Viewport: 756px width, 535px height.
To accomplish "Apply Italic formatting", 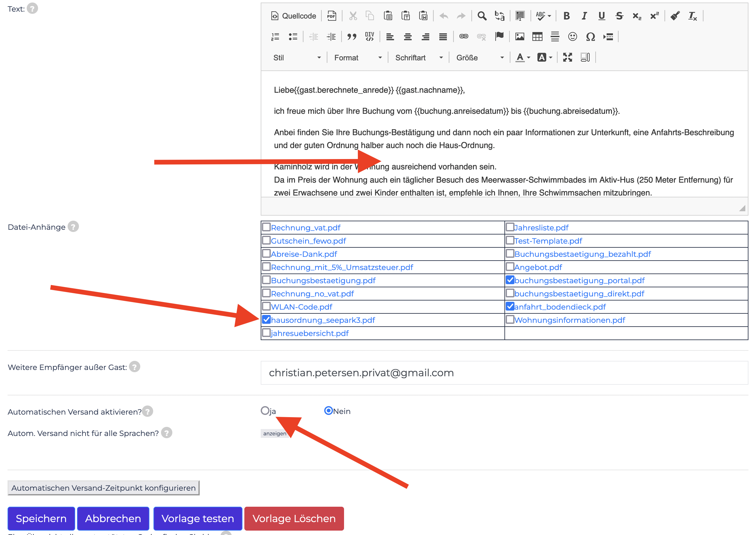I will pyautogui.click(x=584, y=16).
